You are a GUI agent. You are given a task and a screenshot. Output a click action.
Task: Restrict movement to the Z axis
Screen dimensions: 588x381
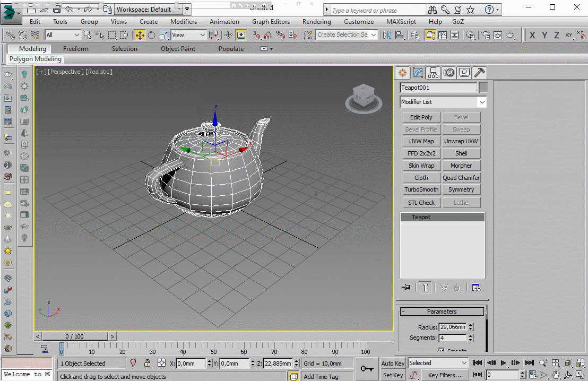coord(557,35)
